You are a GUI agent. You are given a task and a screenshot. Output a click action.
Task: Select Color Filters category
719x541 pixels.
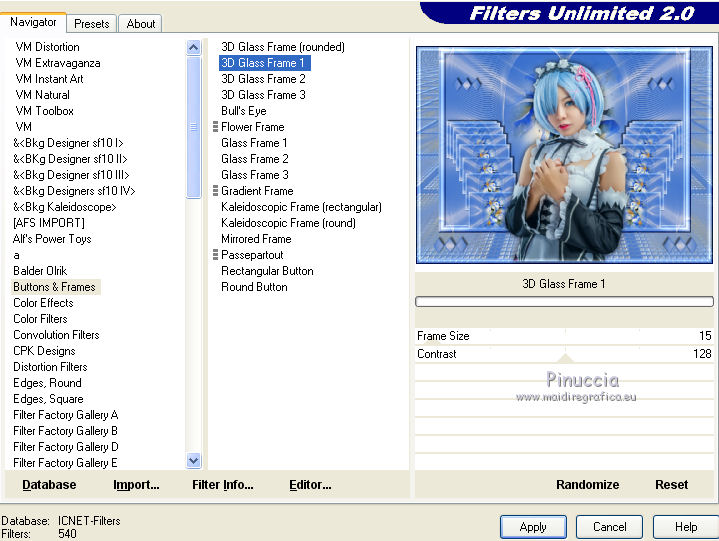(40, 319)
